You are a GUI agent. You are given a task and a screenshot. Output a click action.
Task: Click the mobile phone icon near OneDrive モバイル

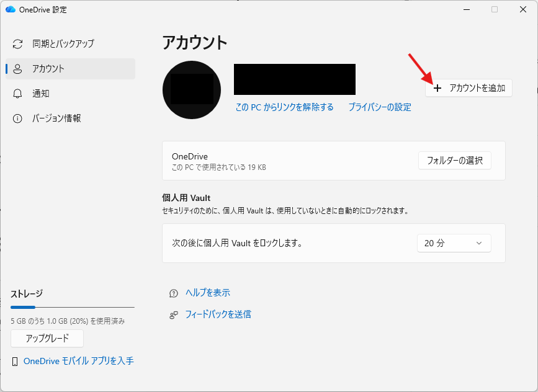pyautogui.click(x=15, y=362)
